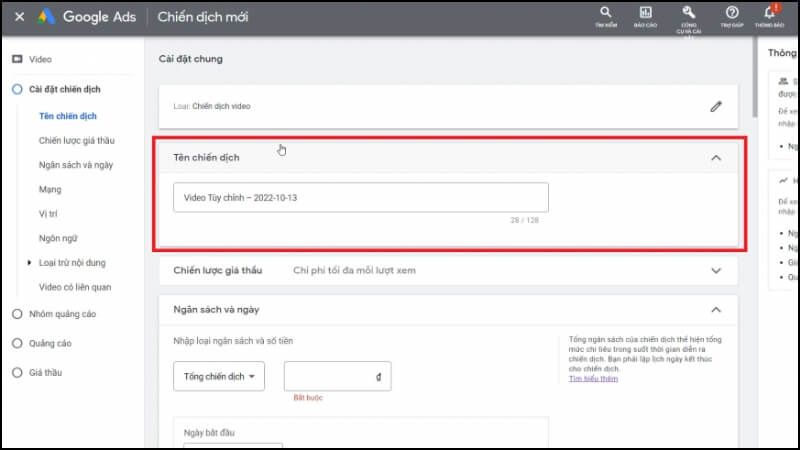This screenshot has height=450, width=800.
Task: Open tools and settings wrench icon
Action: pos(688,13)
